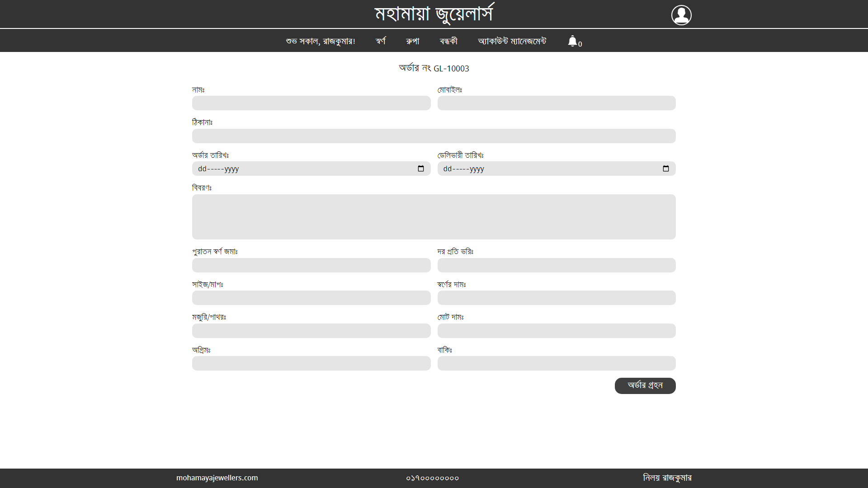Focus the বাকি due amount field
This screenshot has width=868, height=488.
556,363
